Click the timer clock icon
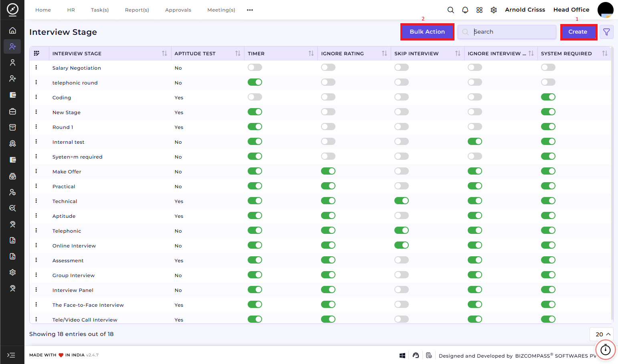Screen dimensions: 618x364 click(x=605, y=350)
